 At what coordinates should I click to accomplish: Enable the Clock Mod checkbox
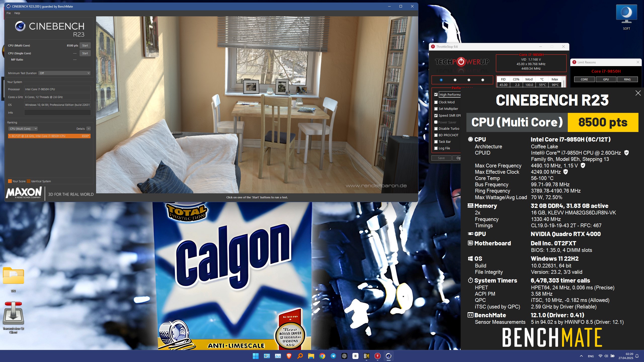click(x=436, y=102)
